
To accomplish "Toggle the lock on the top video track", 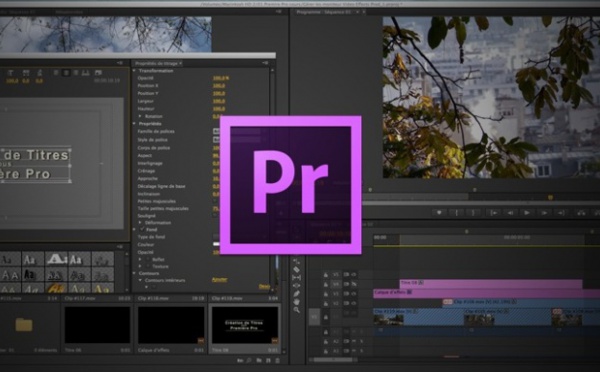I will pyautogui.click(x=326, y=275).
